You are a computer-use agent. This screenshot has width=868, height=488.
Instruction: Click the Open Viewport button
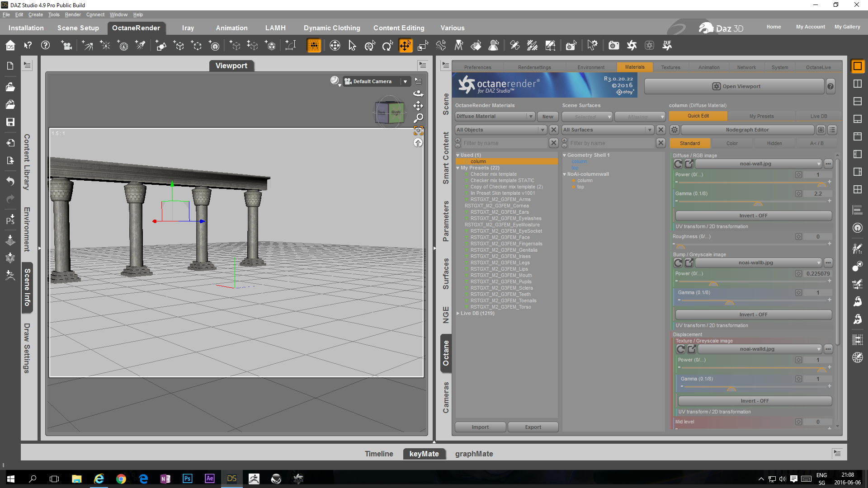pyautogui.click(x=735, y=86)
